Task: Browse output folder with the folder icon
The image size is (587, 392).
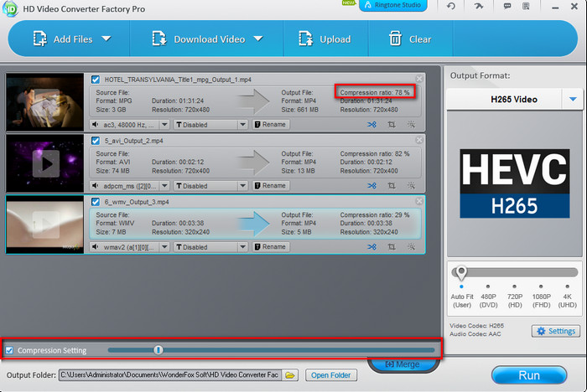Action: point(290,374)
